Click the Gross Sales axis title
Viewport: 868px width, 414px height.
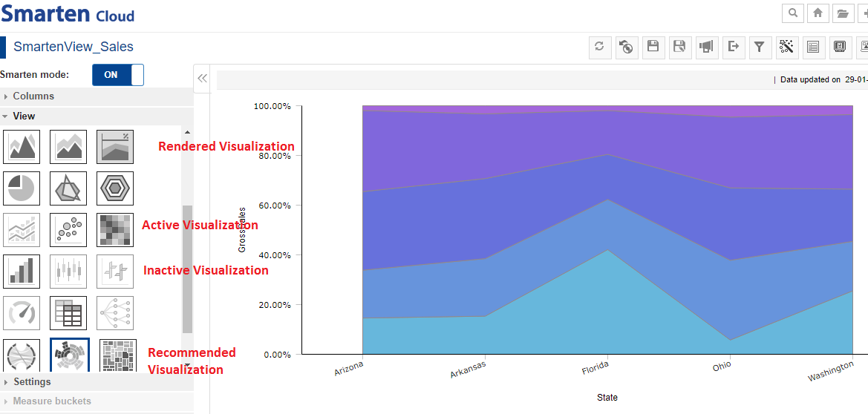(242, 230)
